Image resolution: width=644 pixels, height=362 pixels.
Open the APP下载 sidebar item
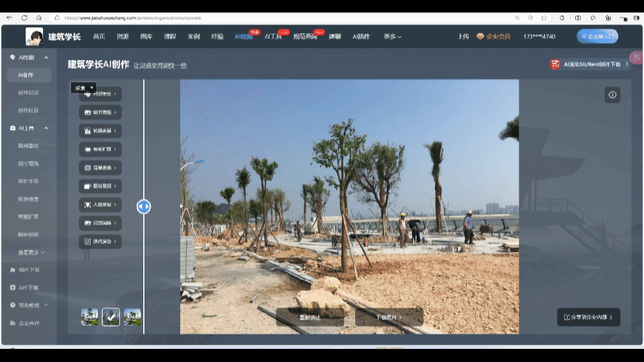coord(24,287)
